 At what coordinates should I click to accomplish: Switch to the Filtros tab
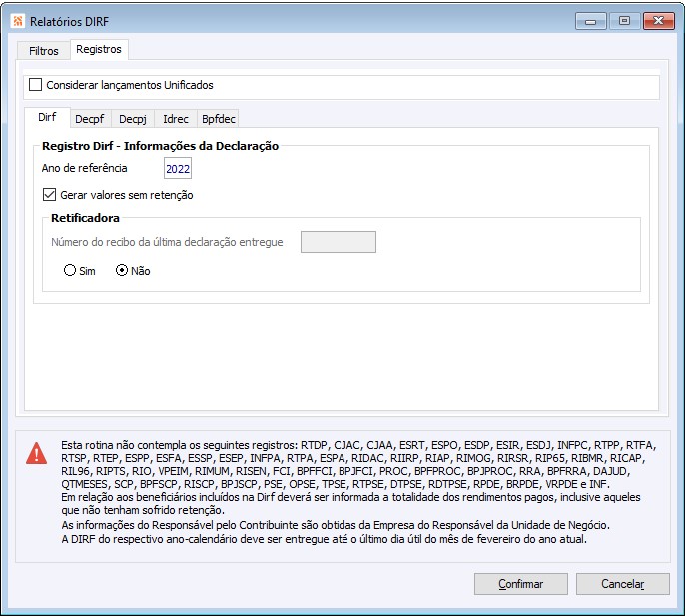click(44, 51)
